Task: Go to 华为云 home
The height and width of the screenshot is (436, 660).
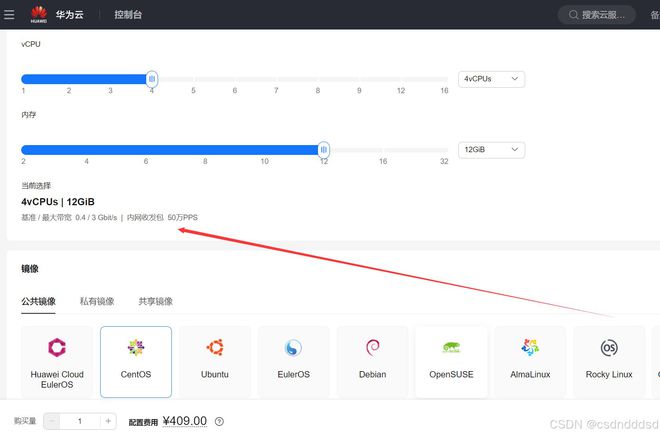Action: (x=69, y=15)
